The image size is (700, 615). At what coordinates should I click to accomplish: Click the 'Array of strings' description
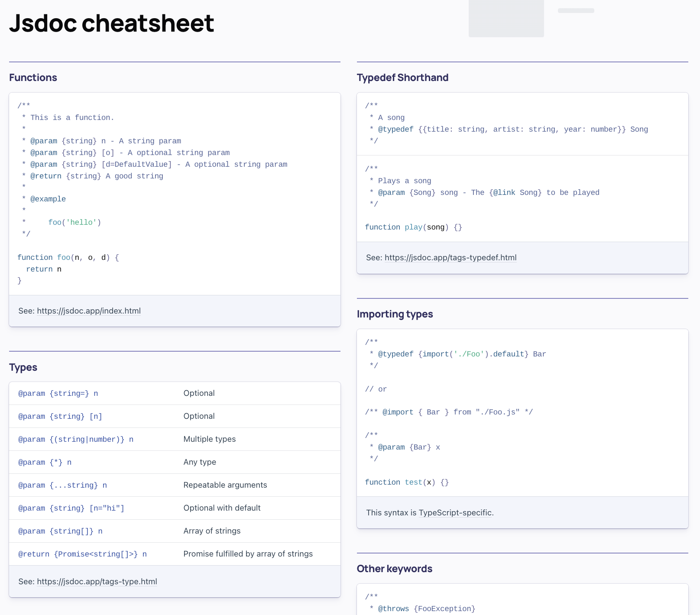212,531
